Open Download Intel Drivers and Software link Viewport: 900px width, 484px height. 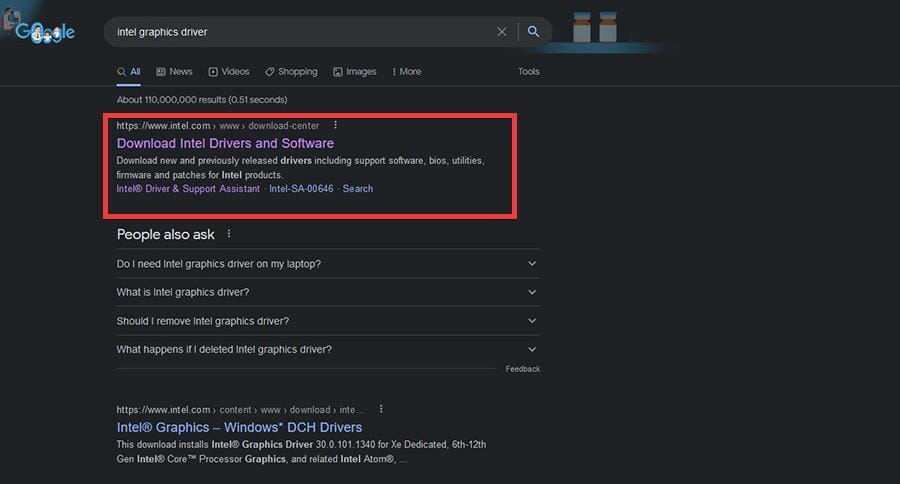225,143
